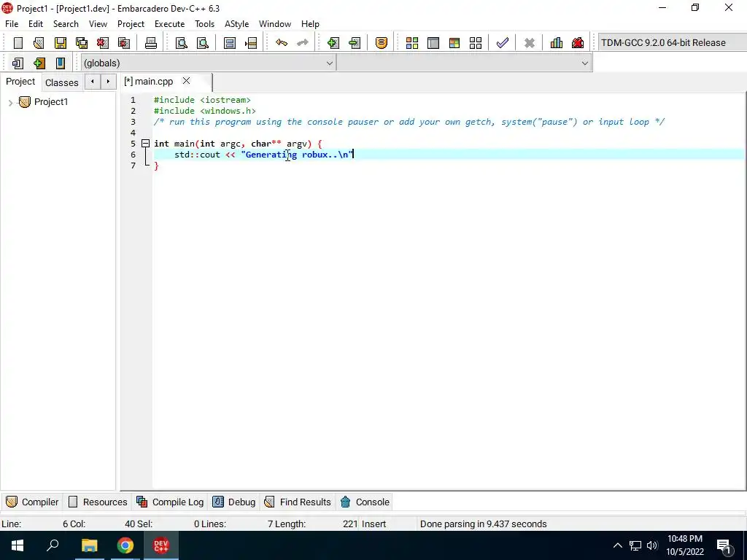Open the Search menu
The image size is (747, 560).
[66, 24]
